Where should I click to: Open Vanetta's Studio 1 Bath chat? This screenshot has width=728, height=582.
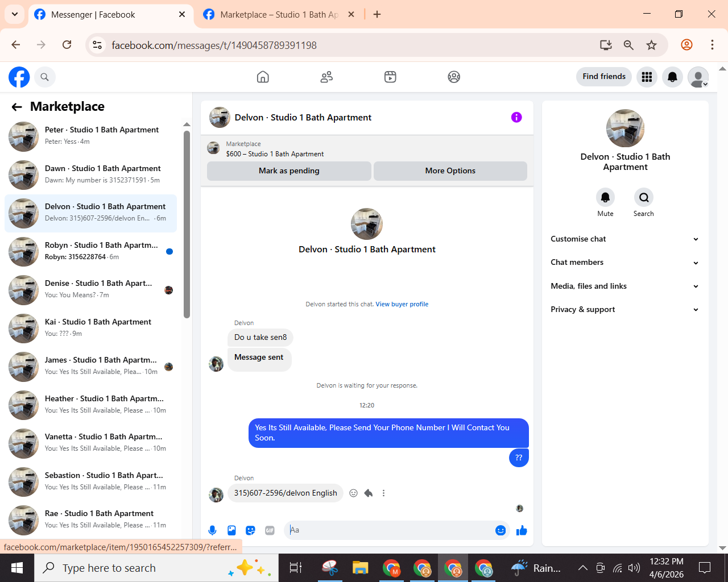point(91,443)
